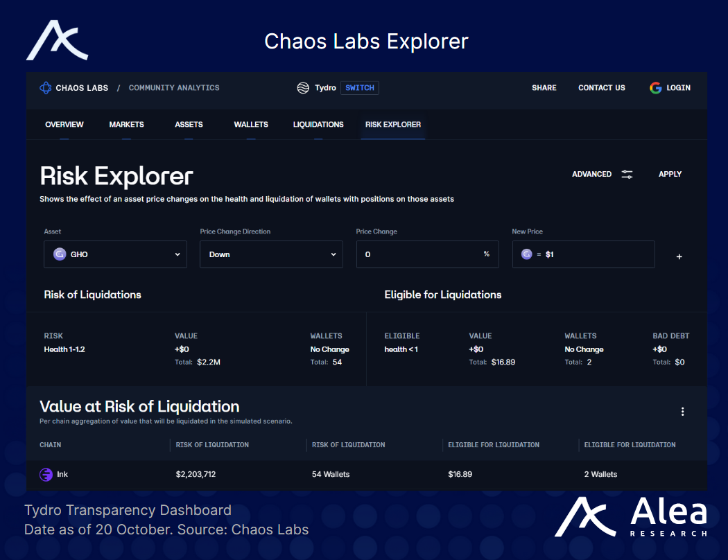
Task: Open the COMMUNITY ANALYTICS breadcrumb
Action: [x=174, y=88]
